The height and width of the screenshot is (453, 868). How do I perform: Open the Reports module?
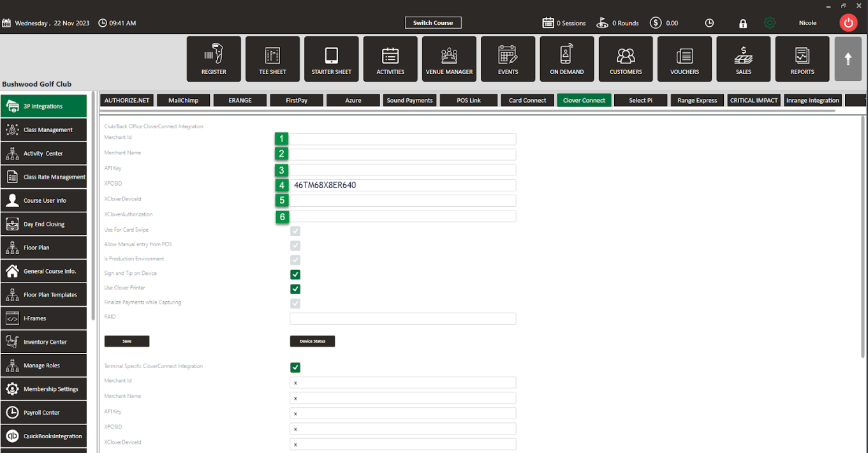pos(802,59)
